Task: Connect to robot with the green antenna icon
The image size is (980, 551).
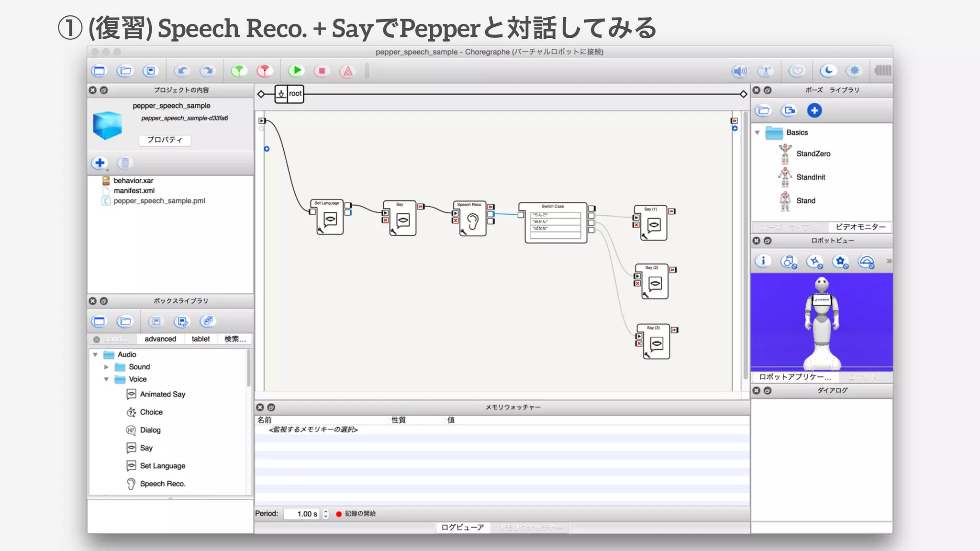Action: (239, 71)
